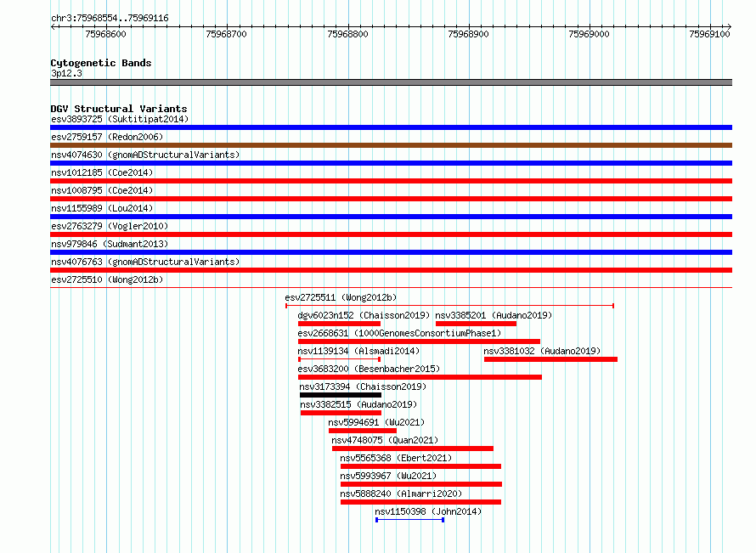The height and width of the screenshot is (553, 756).
Task: Click the red nsv3385201 variant bar
Action: [x=476, y=324]
